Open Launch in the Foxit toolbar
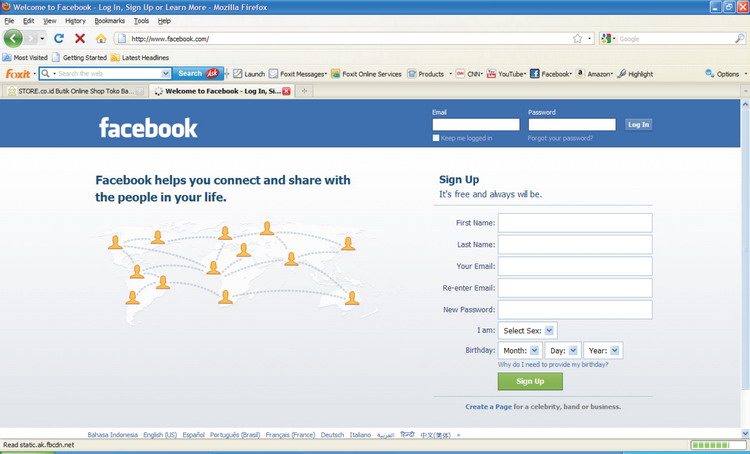 click(249, 74)
